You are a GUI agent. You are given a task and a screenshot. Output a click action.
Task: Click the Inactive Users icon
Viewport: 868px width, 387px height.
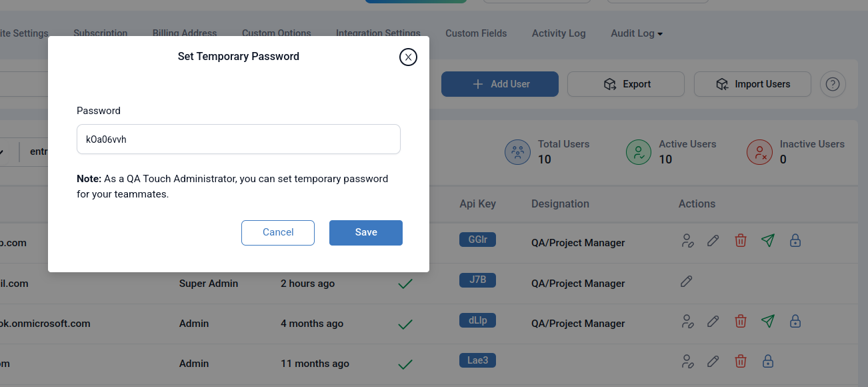tap(759, 152)
